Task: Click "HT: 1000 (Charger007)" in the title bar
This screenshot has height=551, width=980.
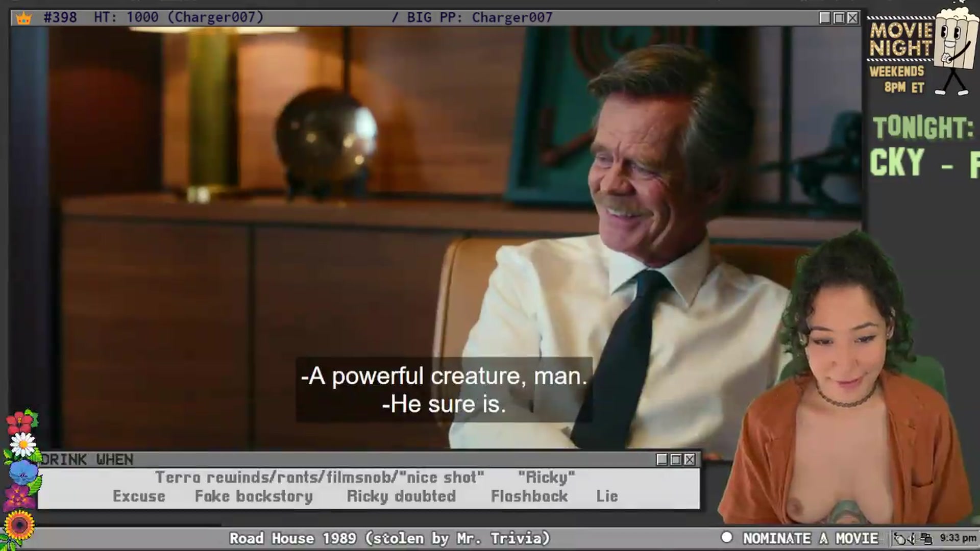Action: (x=179, y=17)
